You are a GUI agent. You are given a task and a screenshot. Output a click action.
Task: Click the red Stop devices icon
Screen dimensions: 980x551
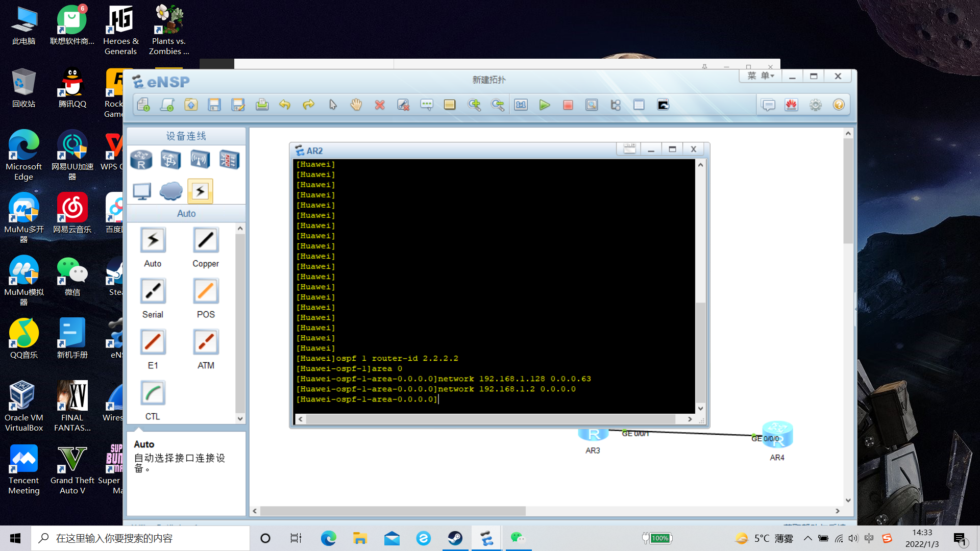coord(568,105)
